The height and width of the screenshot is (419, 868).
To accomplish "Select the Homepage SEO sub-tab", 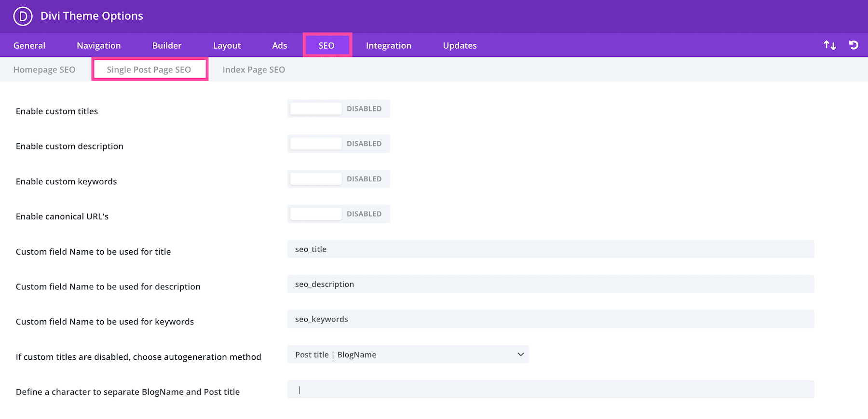I will point(44,70).
